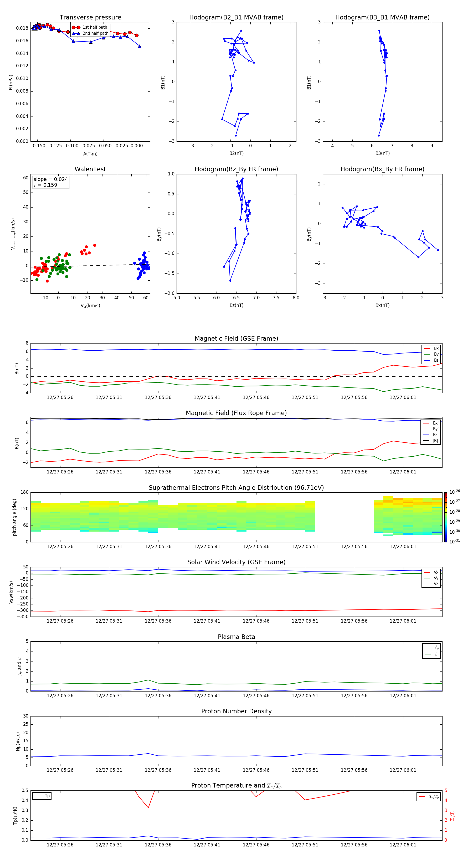This screenshot has width=473, height=868.
Task: Click 'Hodogram(Bx_By FR frame)' title
Action: pyautogui.click(x=382, y=169)
